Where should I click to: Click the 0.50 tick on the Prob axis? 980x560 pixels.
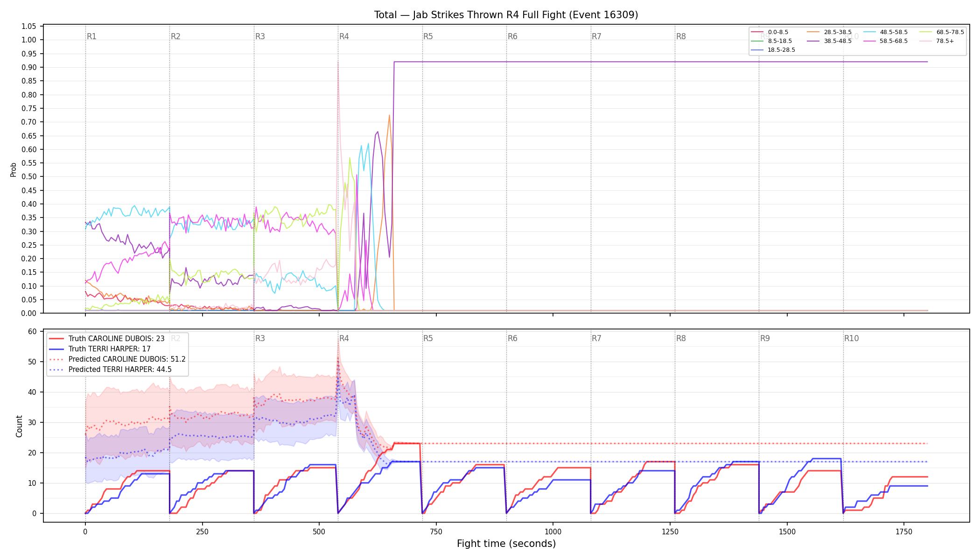pos(29,177)
